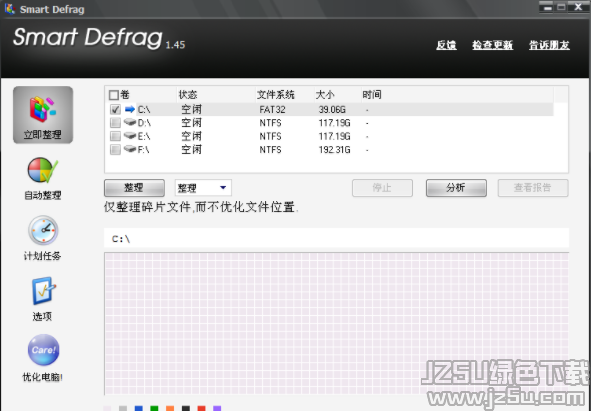591x411 pixels.
Task: Click the red legend color square
Action: click(201, 409)
